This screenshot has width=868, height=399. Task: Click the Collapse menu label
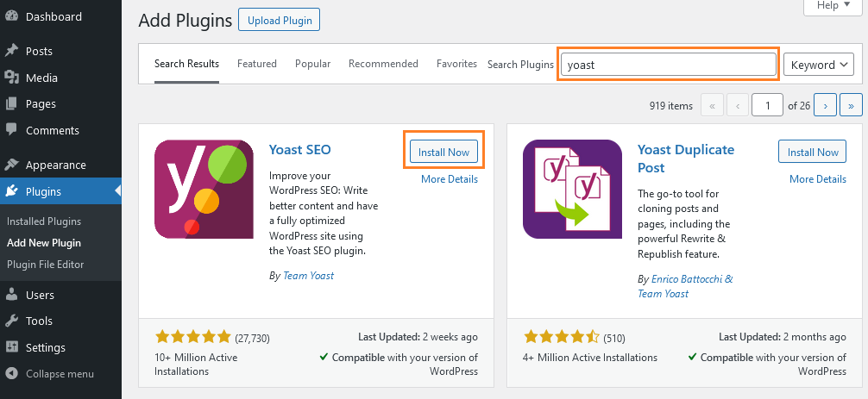coord(60,374)
